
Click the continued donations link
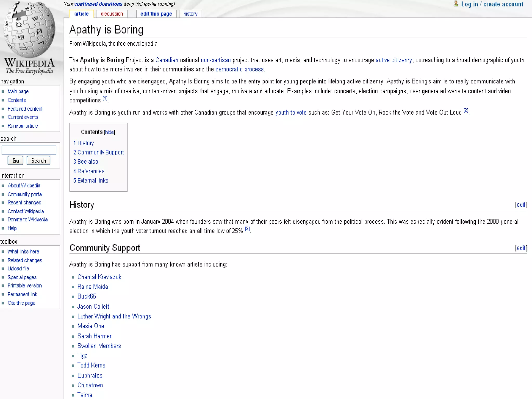(98, 4)
